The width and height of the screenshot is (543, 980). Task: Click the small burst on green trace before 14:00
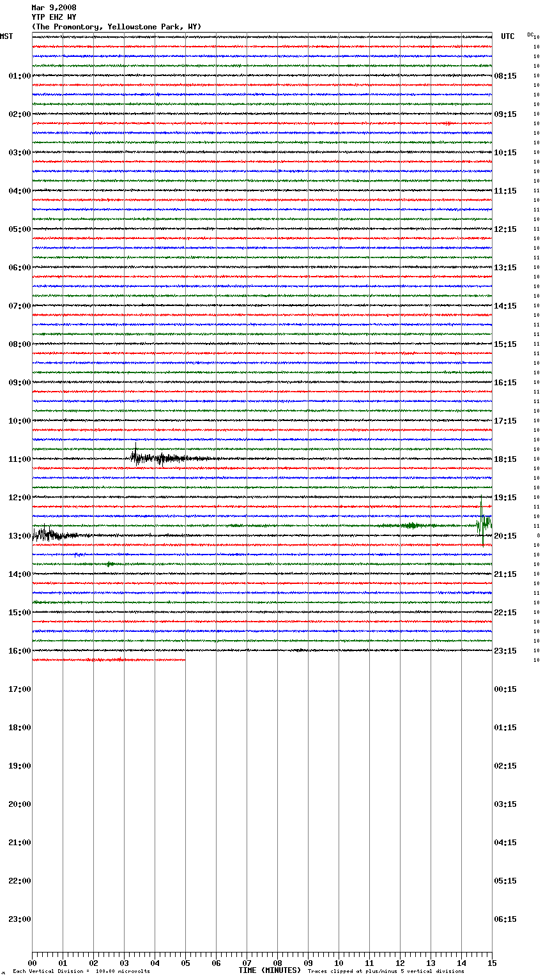pos(110,564)
